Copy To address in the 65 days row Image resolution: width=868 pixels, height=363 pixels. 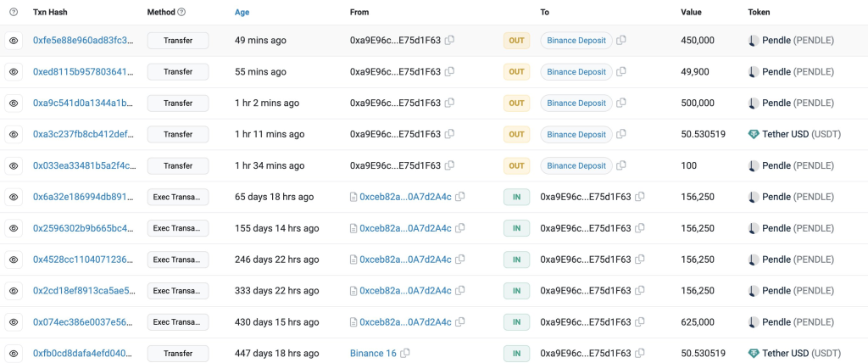coord(640,197)
